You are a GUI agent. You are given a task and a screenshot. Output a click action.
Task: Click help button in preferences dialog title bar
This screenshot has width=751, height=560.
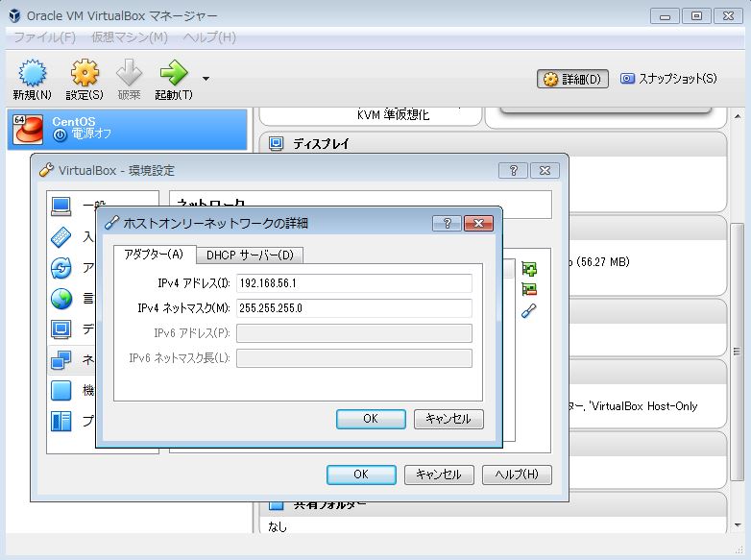tap(513, 171)
